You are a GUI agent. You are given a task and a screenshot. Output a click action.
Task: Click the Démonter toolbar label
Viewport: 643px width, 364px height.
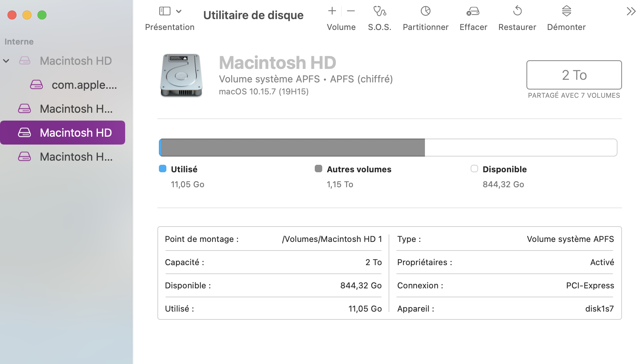(x=567, y=27)
